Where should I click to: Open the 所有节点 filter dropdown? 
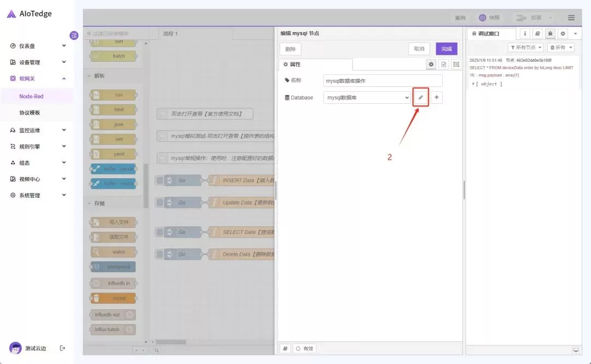pos(526,48)
